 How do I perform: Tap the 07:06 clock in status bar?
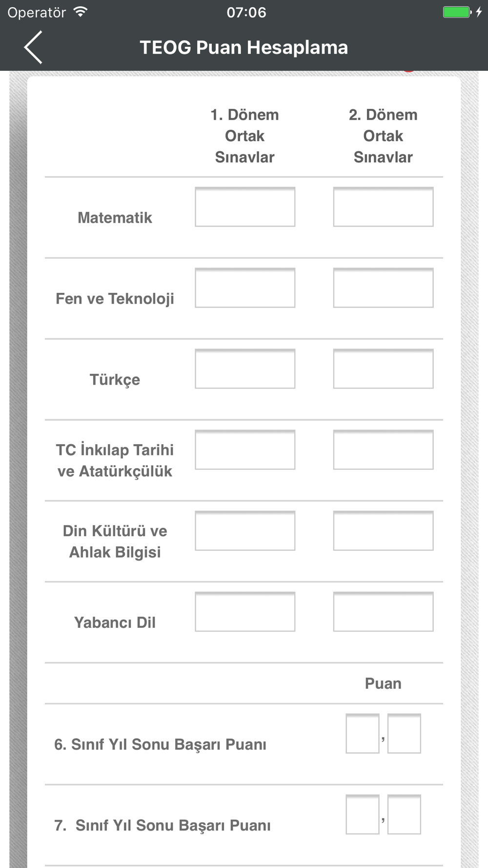[246, 12]
